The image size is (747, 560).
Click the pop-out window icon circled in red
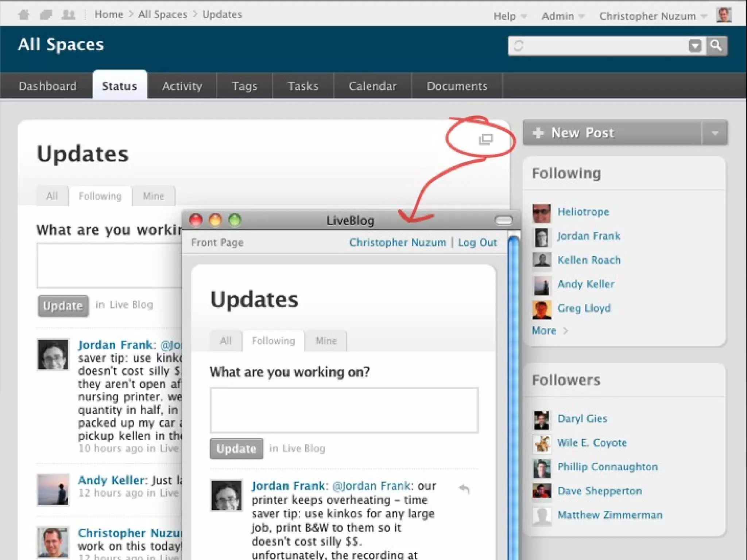pos(485,139)
